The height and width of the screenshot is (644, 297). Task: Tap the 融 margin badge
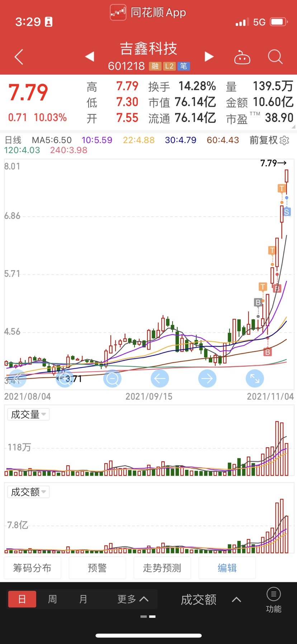click(x=155, y=66)
